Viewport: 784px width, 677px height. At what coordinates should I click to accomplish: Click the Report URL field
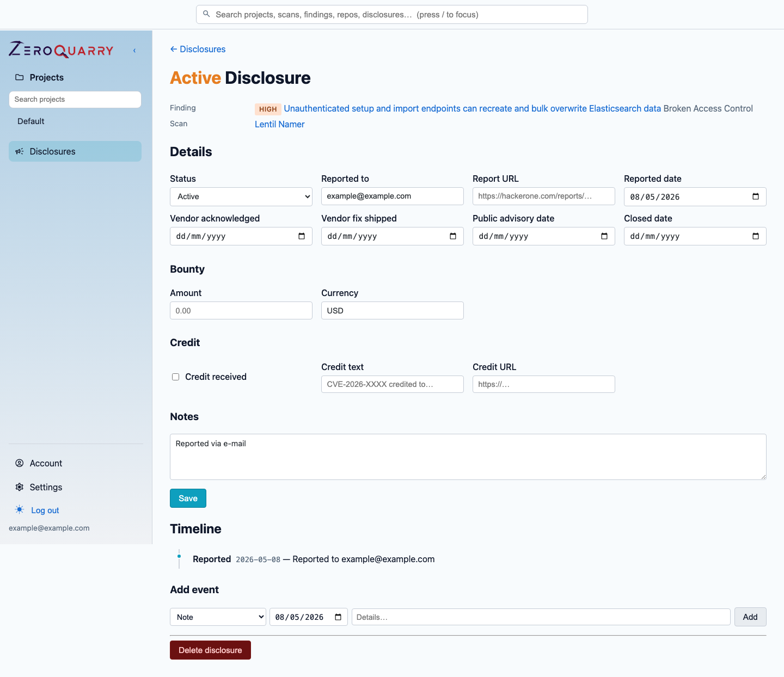pos(544,196)
